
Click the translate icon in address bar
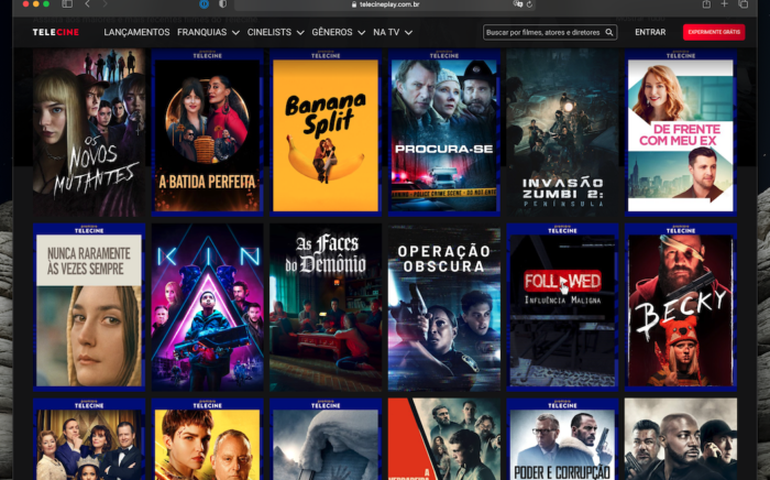click(x=518, y=4)
